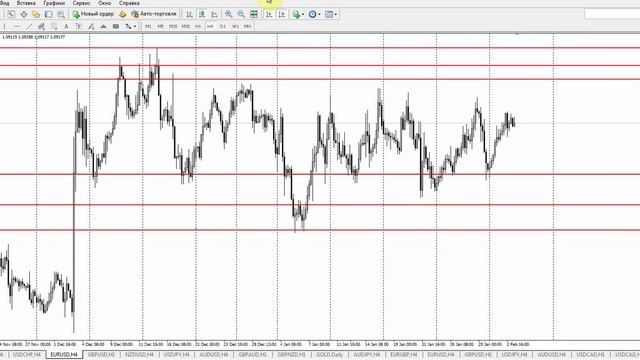Switch to H1 timeframe button
This screenshot has width=640, height=360.
198,26
